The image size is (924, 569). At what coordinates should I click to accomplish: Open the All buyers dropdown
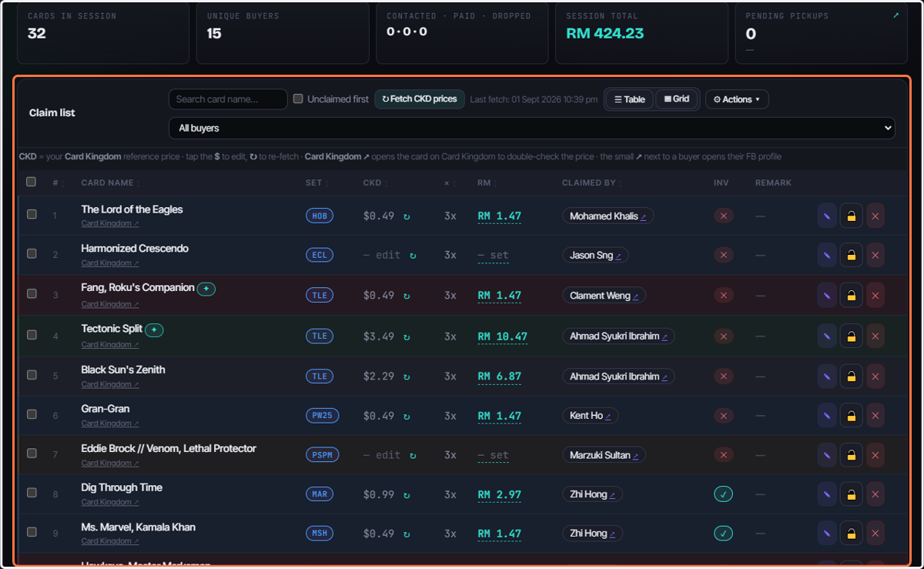click(531, 128)
